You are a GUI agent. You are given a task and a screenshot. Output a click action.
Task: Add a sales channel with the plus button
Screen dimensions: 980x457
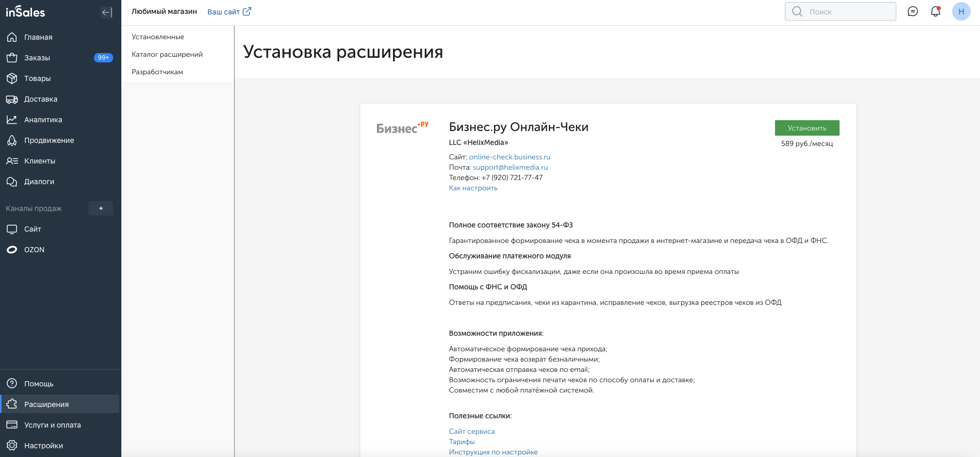click(x=101, y=208)
